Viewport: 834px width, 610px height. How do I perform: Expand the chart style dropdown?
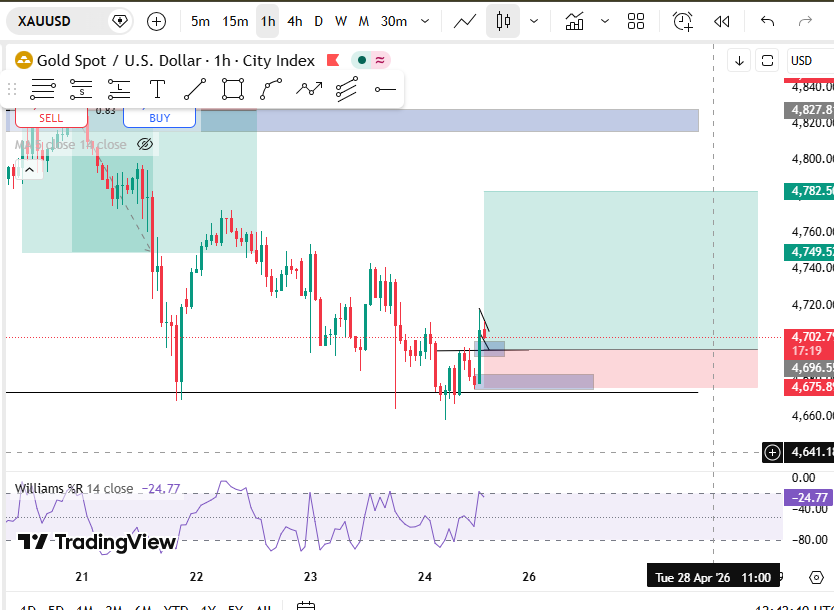click(x=533, y=21)
